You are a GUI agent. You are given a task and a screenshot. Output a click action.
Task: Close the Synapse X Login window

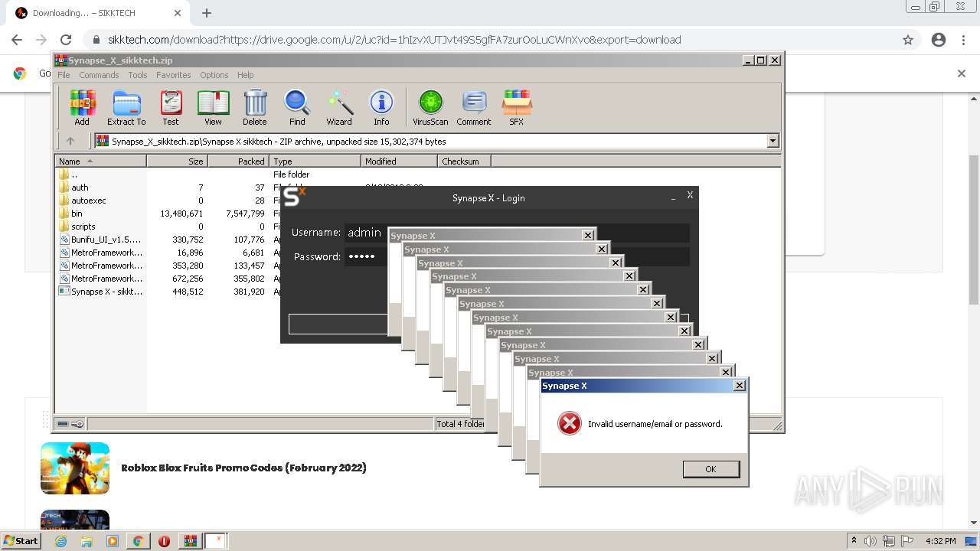[689, 196]
